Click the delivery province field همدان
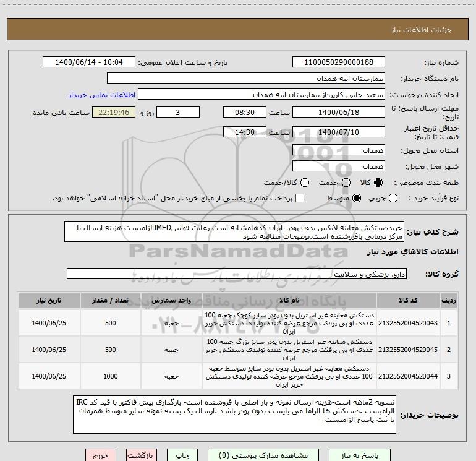Screen dimensions: 476x461 [x=339, y=150]
